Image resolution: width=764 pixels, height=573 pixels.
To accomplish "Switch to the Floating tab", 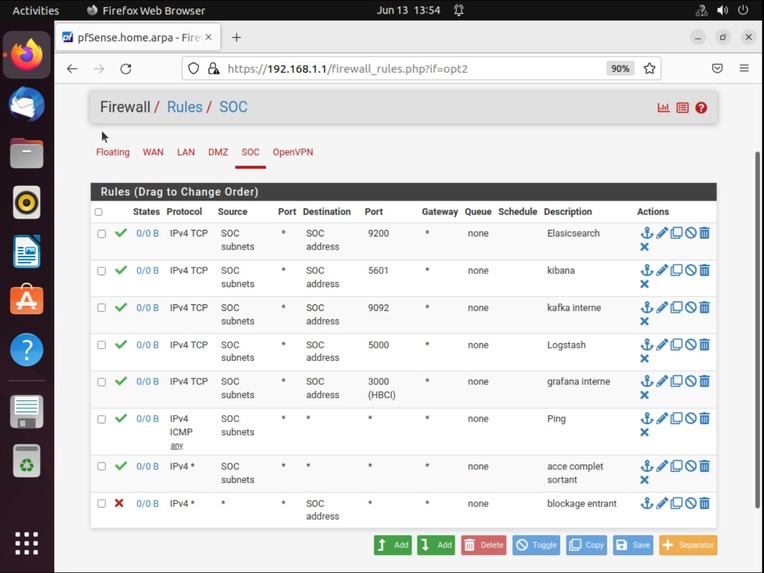I will 113,152.
